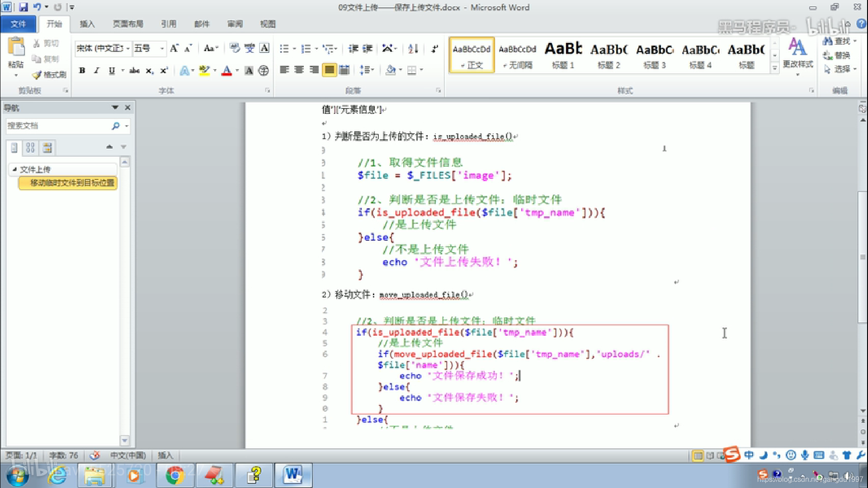Viewport: 868px width, 488px height.
Task: Toggle italic formatting
Action: pos(96,70)
